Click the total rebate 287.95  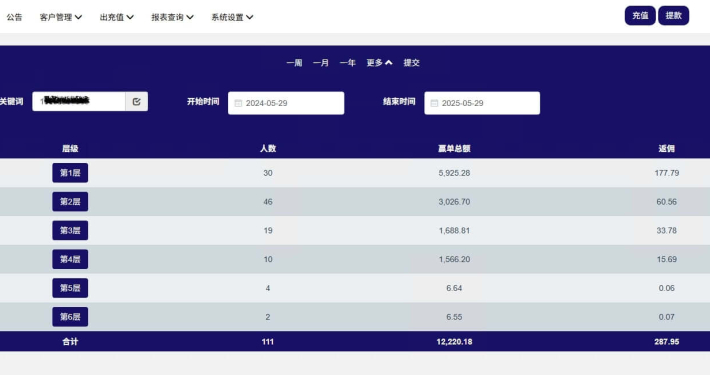pyautogui.click(x=667, y=342)
